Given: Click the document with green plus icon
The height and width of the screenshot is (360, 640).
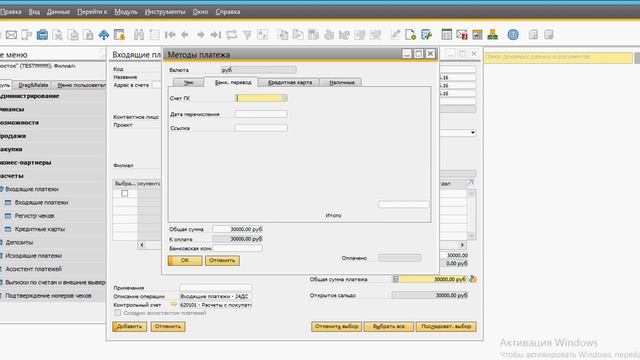Looking at the screenshot, I should click(411, 35).
